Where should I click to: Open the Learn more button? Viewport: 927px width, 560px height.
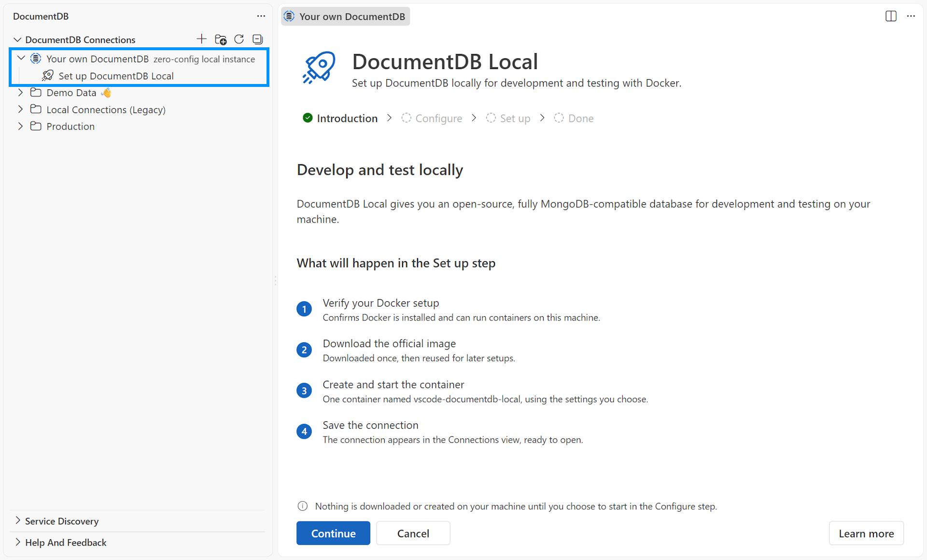(x=866, y=533)
